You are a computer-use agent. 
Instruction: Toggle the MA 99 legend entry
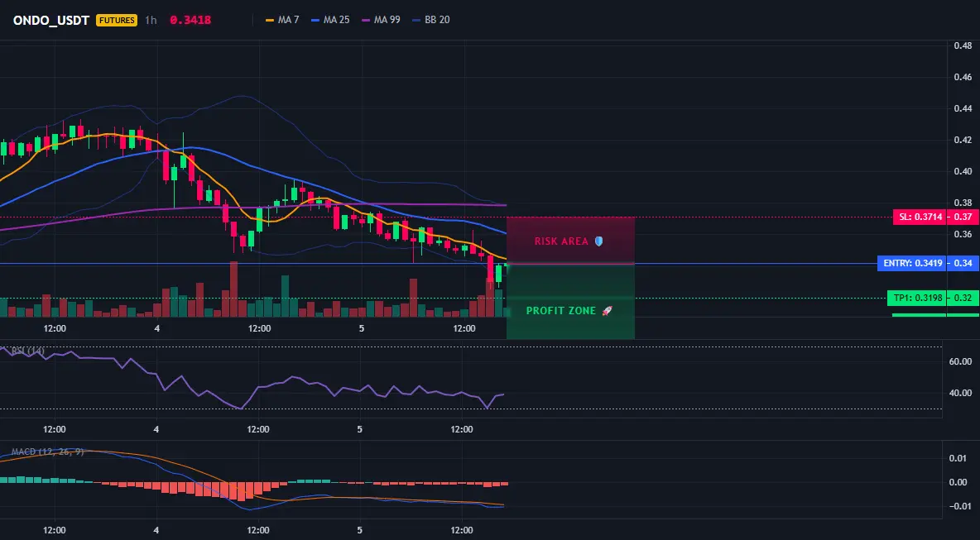coord(382,20)
